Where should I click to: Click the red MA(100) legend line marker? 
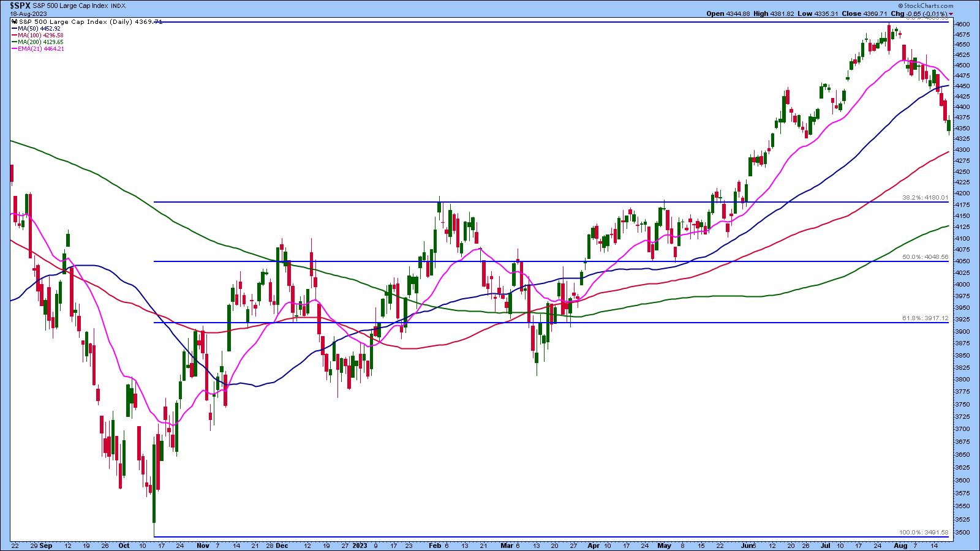13,35
